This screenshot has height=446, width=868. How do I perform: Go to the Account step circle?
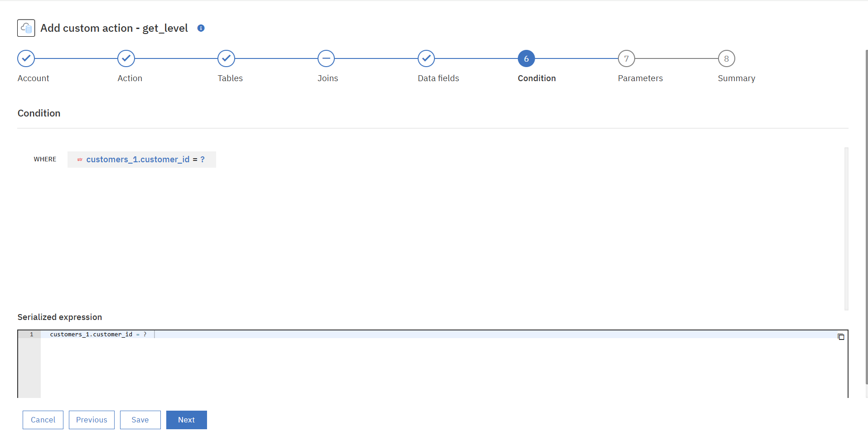(x=26, y=58)
